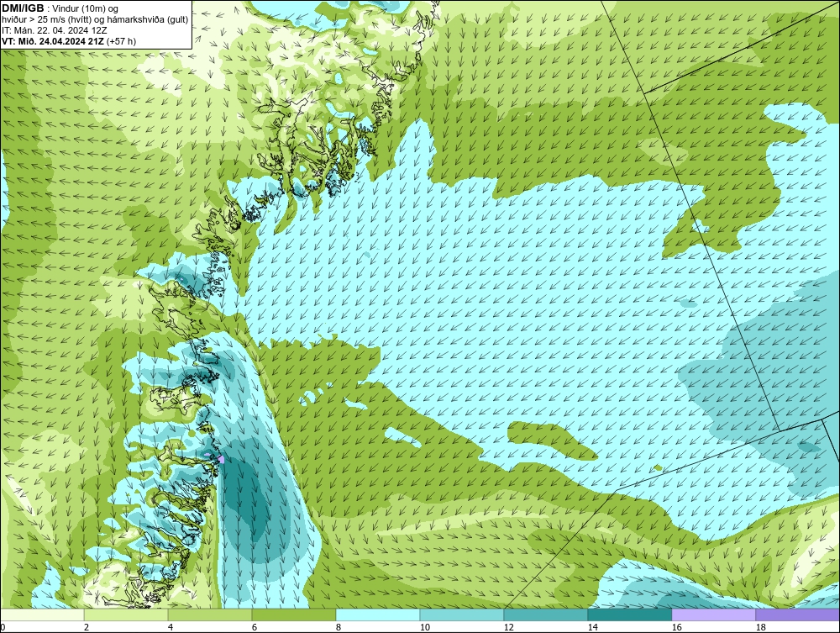The image size is (840, 633).
Task: Click the 4-6 m/s green legend swatch
Action: click(210, 615)
